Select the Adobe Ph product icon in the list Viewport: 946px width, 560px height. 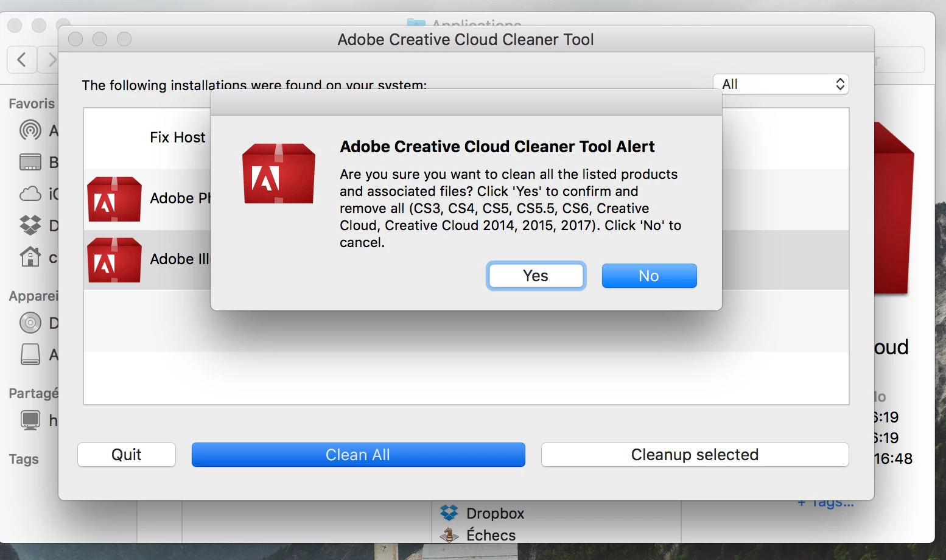pos(114,199)
